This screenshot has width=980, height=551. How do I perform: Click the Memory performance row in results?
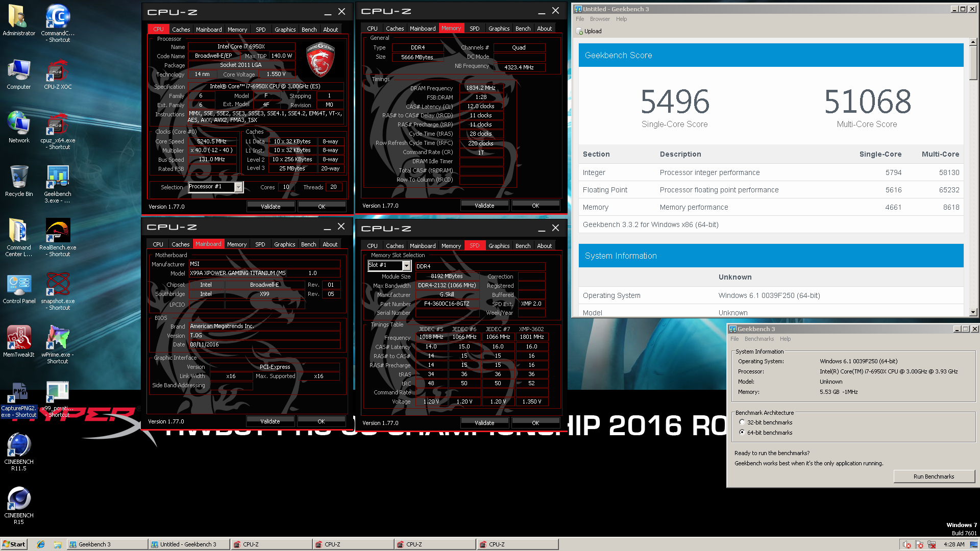(771, 207)
